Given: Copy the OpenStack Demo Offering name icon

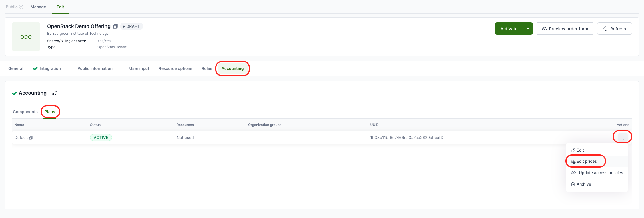Looking at the screenshot, I should (115, 26).
